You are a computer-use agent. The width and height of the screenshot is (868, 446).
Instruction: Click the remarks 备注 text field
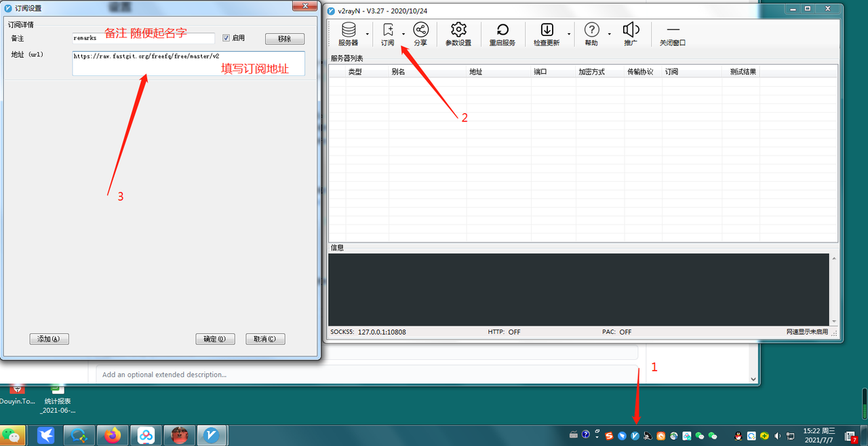click(142, 38)
